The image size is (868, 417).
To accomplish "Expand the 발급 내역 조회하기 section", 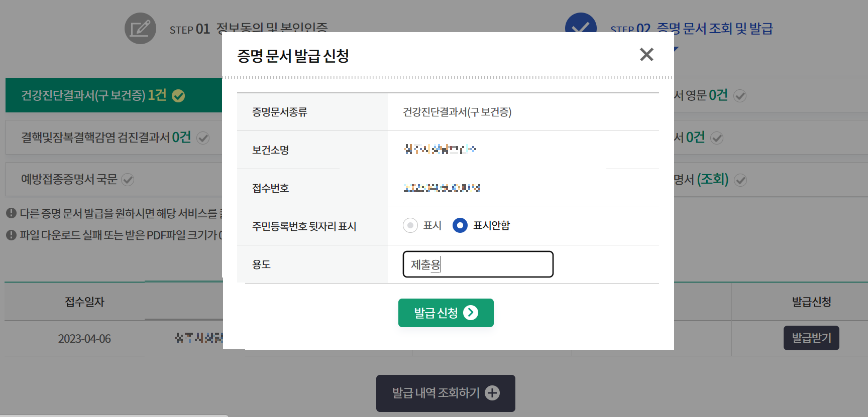I will coord(445,393).
